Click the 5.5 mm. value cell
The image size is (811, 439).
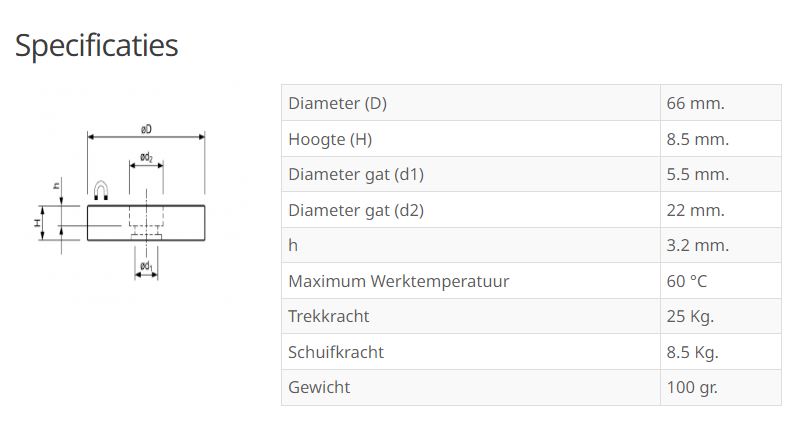click(x=697, y=174)
